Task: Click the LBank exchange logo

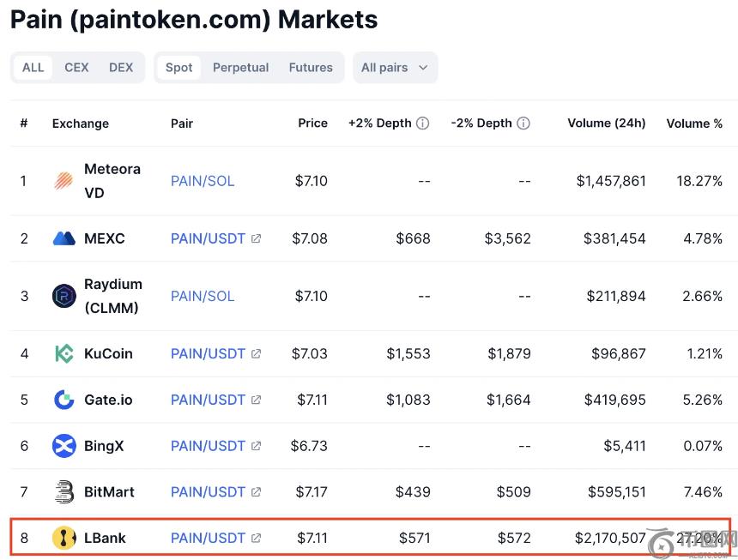Action: pyautogui.click(x=64, y=539)
